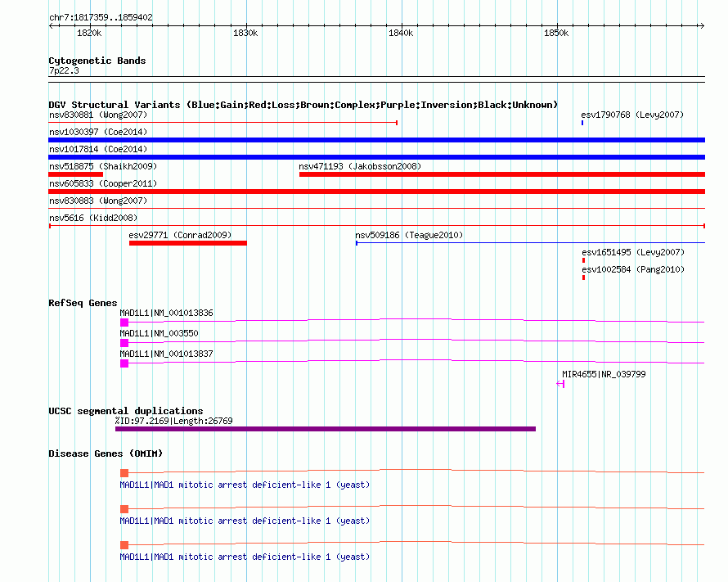Click the esv1002584 red variant marker
The height and width of the screenshot is (582, 728).
[x=583, y=277]
